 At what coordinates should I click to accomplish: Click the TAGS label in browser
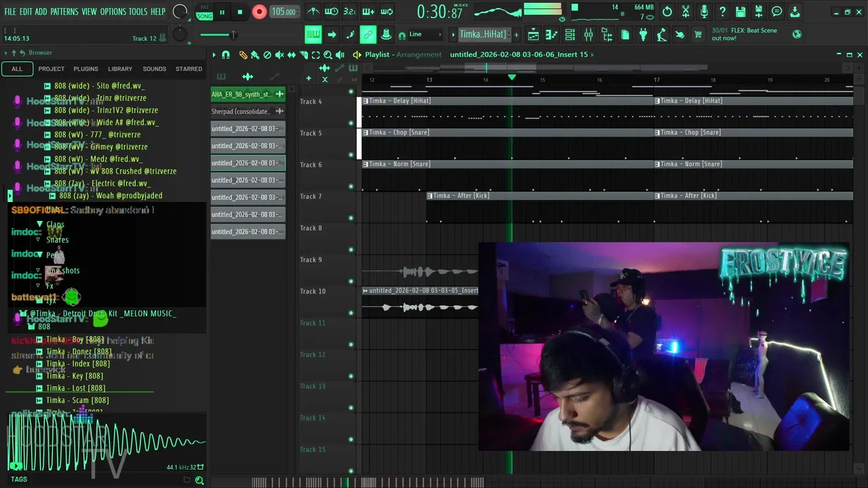19,479
